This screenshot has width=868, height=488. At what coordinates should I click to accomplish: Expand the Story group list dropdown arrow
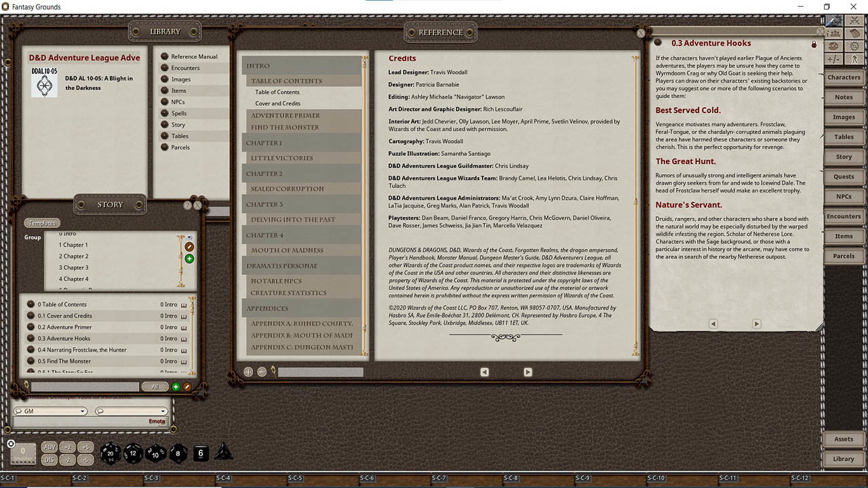[x=189, y=237]
